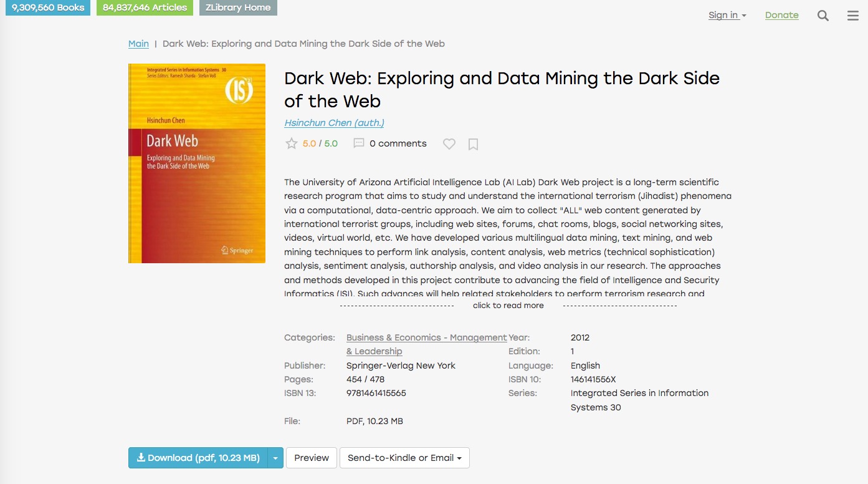This screenshot has height=484, width=868.
Task: Expand the Sign in dropdown
Action: click(x=727, y=16)
